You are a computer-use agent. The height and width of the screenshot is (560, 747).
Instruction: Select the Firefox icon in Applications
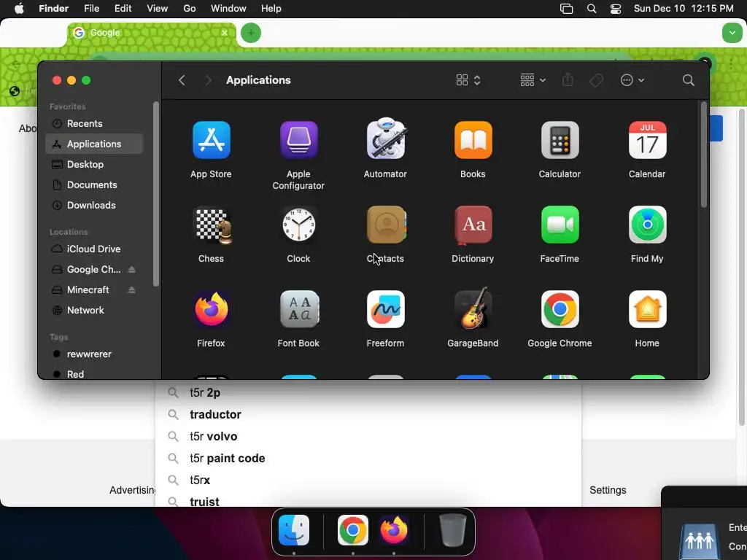[x=211, y=309]
